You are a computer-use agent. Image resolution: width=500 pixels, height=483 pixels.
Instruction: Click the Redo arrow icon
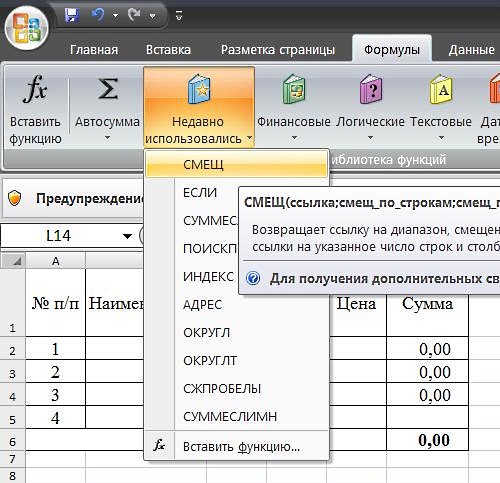coord(134,15)
